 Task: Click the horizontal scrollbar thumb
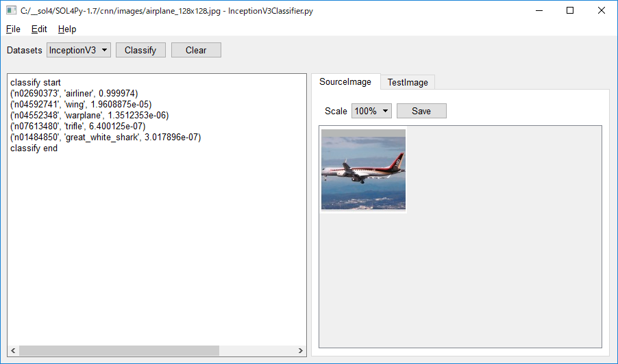pos(119,350)
